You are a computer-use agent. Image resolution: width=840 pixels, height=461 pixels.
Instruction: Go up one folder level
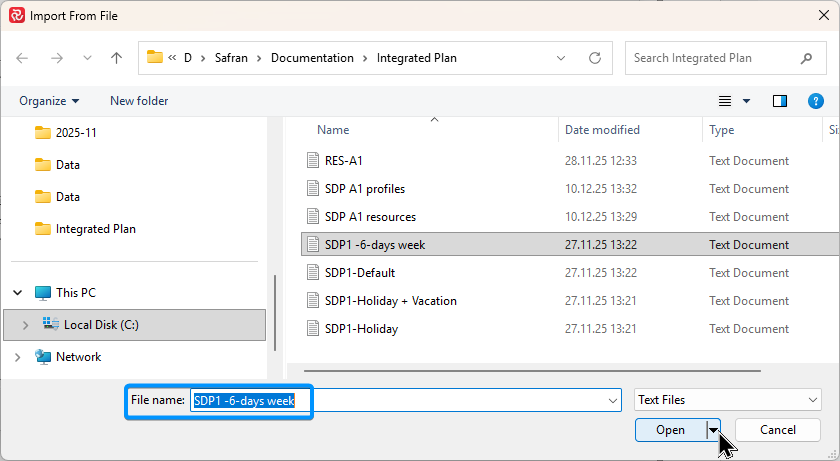coord(116,58)
